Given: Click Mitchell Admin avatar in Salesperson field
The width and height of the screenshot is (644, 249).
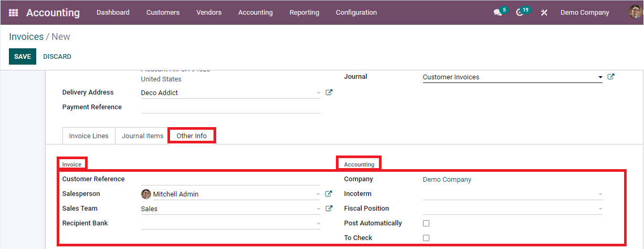Looking at the screenshot, I should pyautogui.click(x=146, y=194).
